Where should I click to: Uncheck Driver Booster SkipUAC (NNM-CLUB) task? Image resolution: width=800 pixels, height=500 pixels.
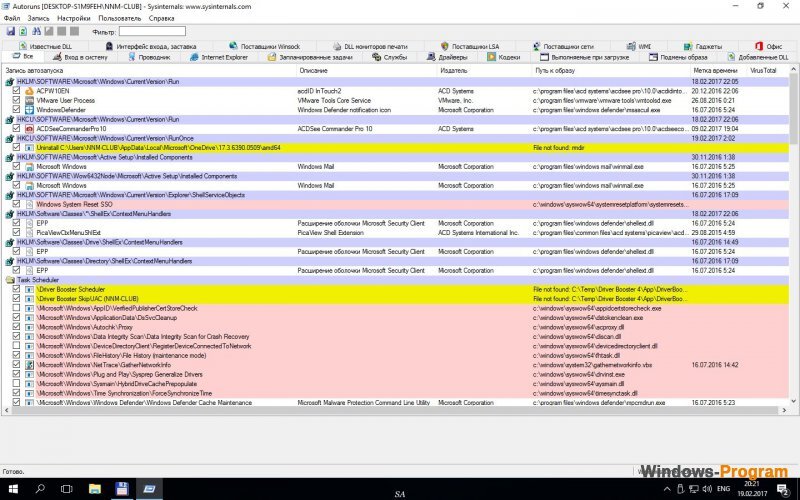point(16,298)
